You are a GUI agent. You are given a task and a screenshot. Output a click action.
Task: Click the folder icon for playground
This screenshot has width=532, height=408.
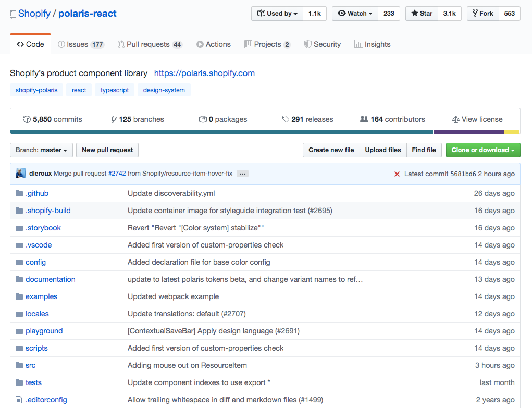tap(19, 331)
